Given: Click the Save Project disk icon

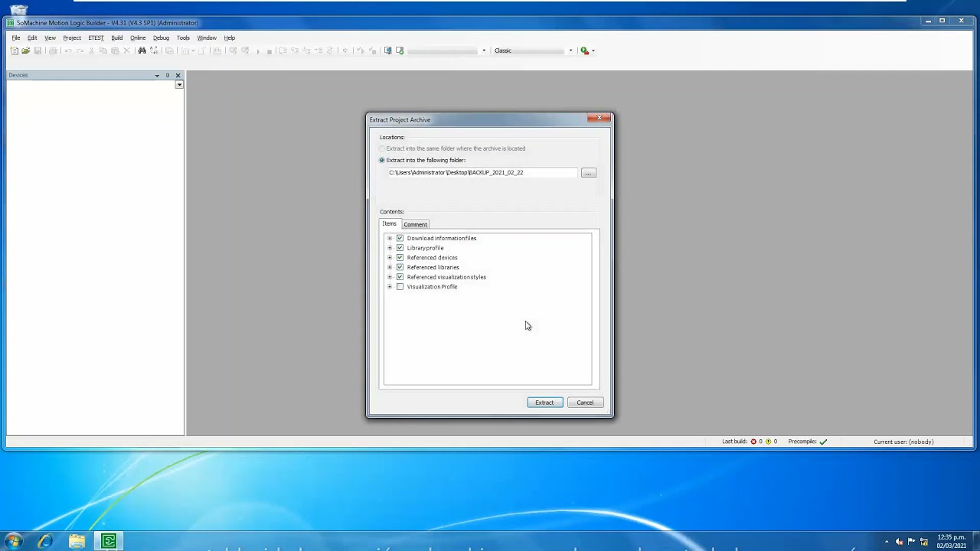Looking at the screenshot, I should point(38,51).
